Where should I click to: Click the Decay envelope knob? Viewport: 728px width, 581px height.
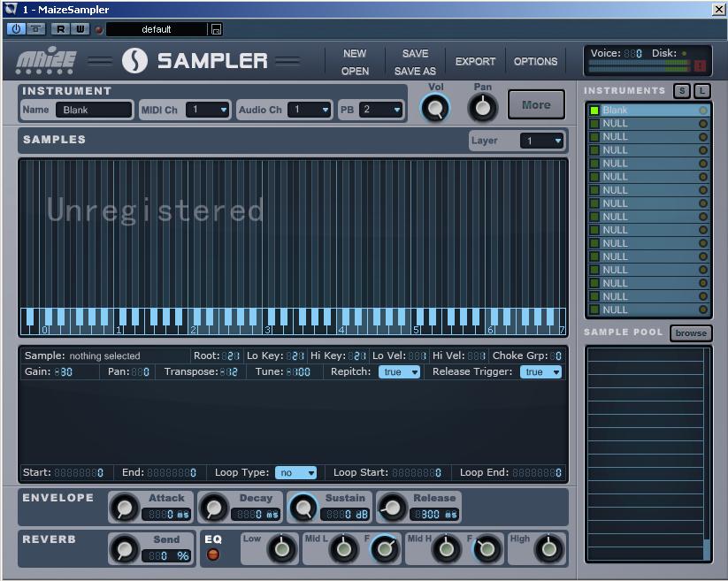[214, 508]
